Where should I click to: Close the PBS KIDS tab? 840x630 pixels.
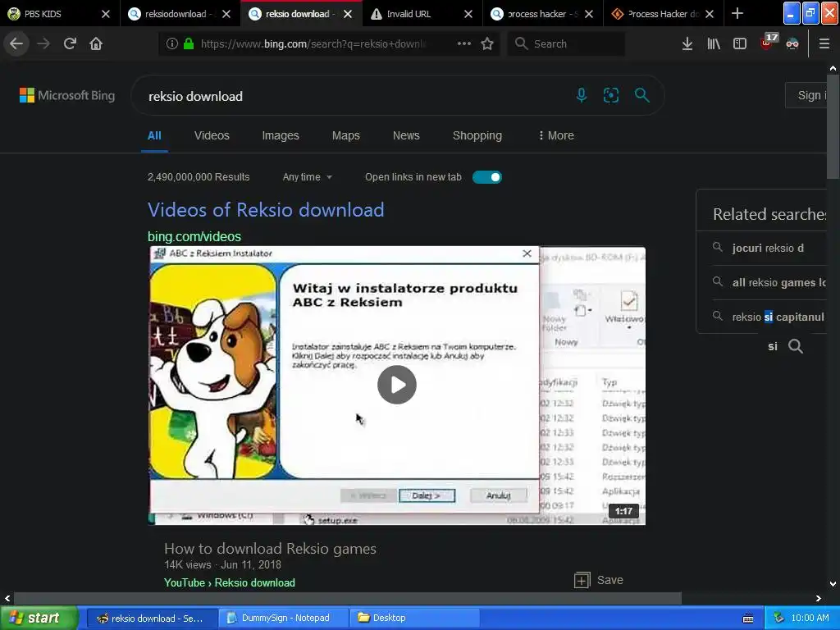pyautogui.click(x=106, y=14)
